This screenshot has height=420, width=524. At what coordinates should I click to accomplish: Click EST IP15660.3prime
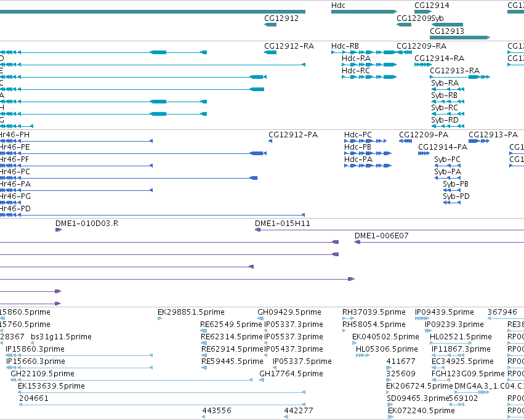pyautogui.click(x=36, y=362)
